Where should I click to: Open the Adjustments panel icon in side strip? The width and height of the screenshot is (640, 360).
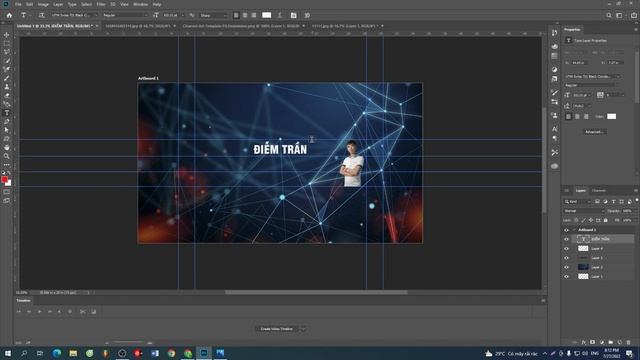click(x=554, y=69)
